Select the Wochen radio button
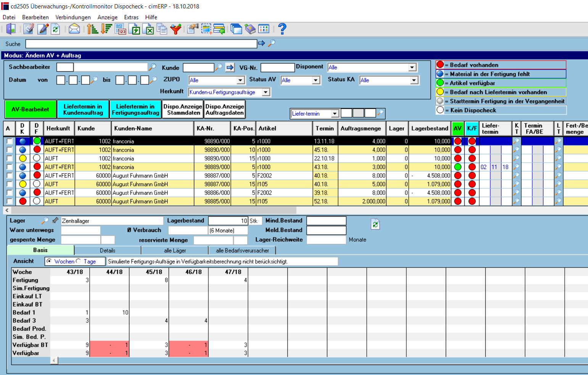The height and width of the screenshot is (375, 588). coord(49,261)
